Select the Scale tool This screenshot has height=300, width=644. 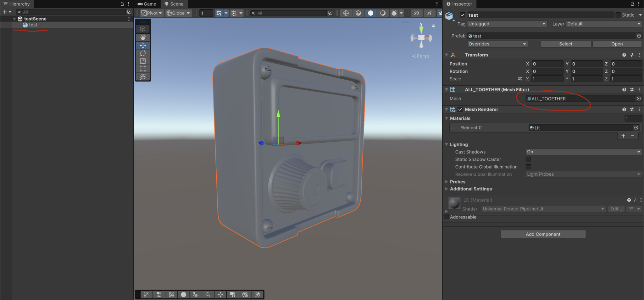[x=143, y=61]
